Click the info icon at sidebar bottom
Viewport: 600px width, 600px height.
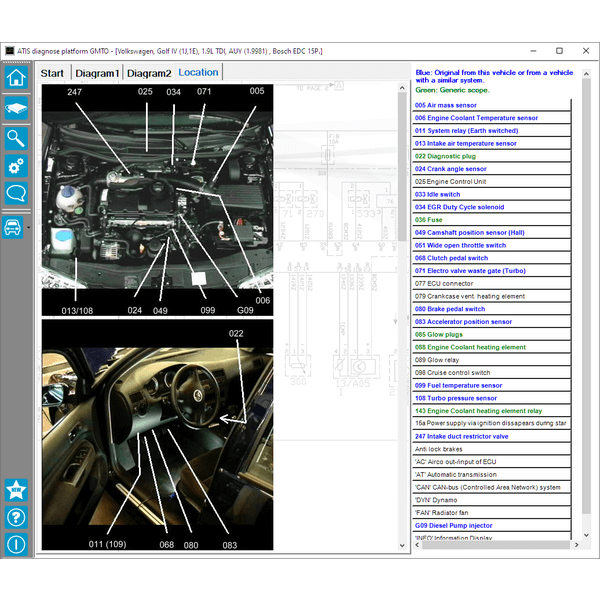16,544
